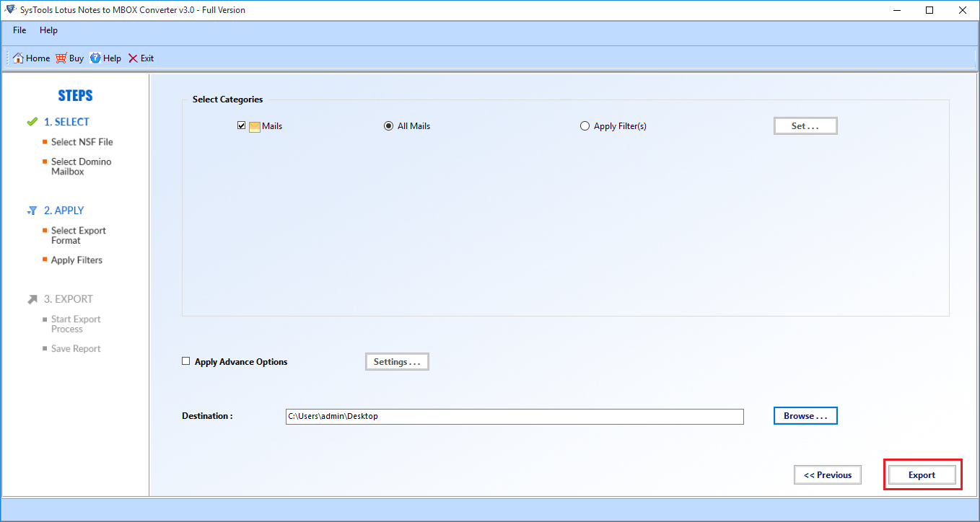Click the red Exit icon
This screenshot has width=980, height=522.
pyautogui.click(x=133, y=58)
